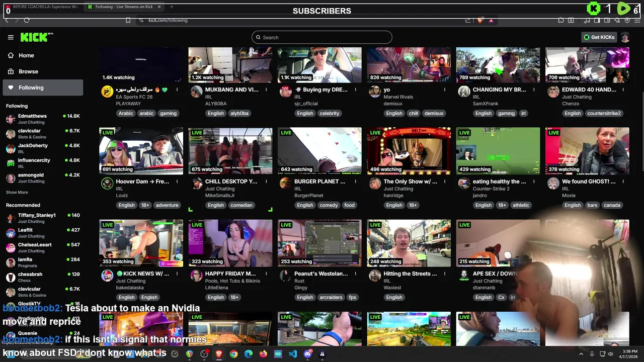Show hidden system tray icons chevron
Screen dimensions: 644x362
[x=581, y=354]
